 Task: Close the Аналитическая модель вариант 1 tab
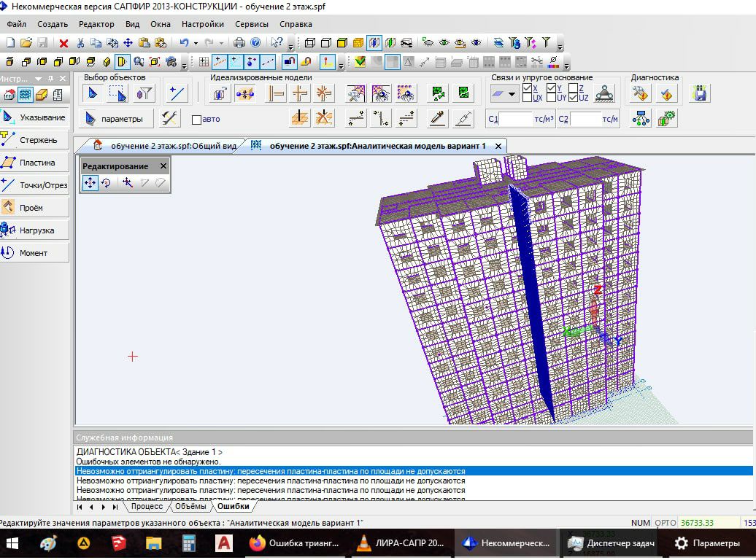pyautogui.click(x=498, y=146)
